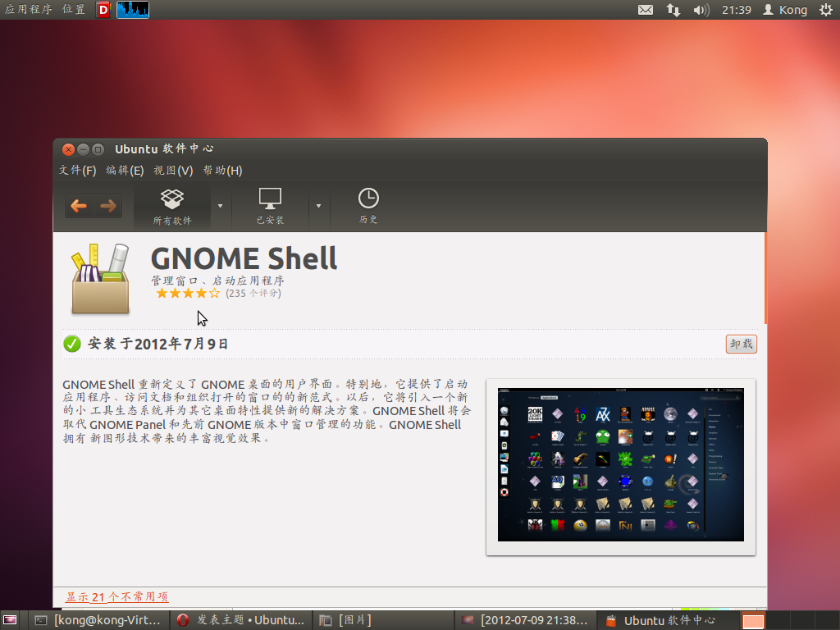Click the show desktop icon in bottom panel
Viewport: 840px width, 630px height.
10,620
